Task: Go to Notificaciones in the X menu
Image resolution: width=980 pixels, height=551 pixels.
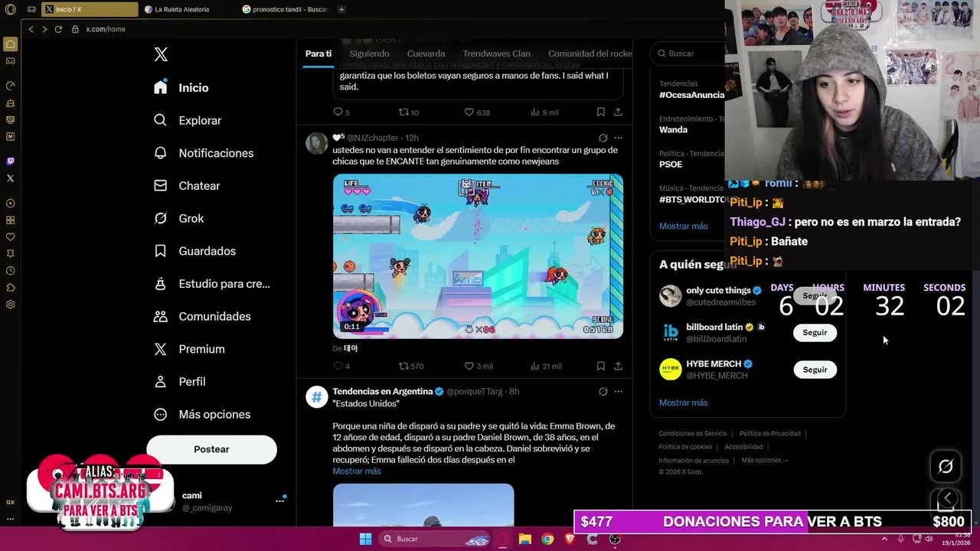Action: click(x=204, y=153)
